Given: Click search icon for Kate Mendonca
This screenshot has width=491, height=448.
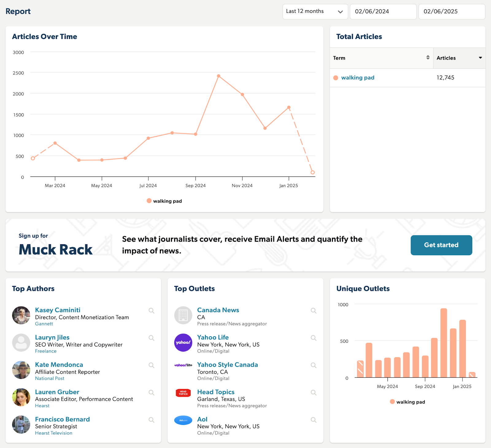Looking at the screenshot, I should tap(151, 365).
